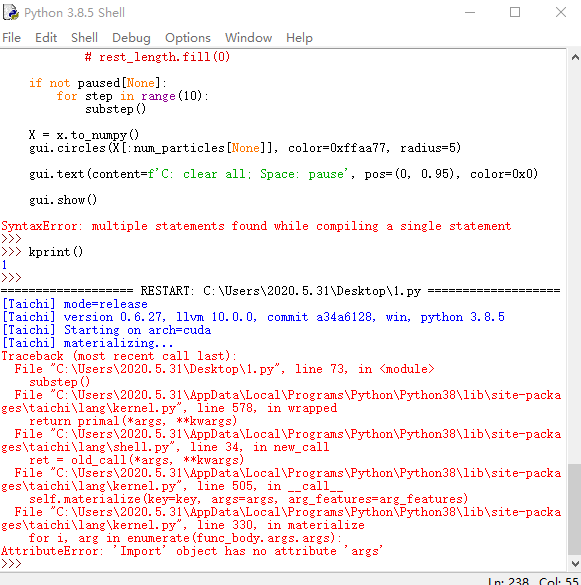
Task: Click the final empty >>> prompt line
Action: (11, 564)
